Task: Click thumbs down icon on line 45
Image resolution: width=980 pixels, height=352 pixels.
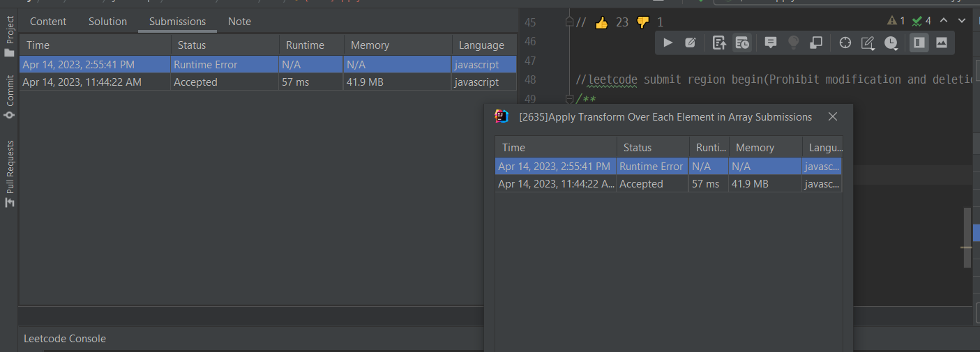Action: [x=642, y=22]
